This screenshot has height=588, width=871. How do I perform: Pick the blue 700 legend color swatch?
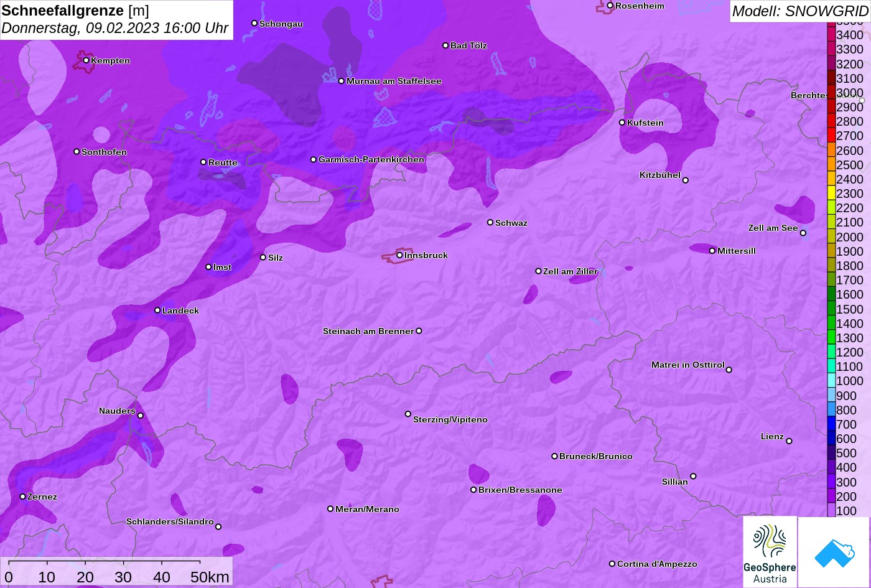[x=831, y=424]
